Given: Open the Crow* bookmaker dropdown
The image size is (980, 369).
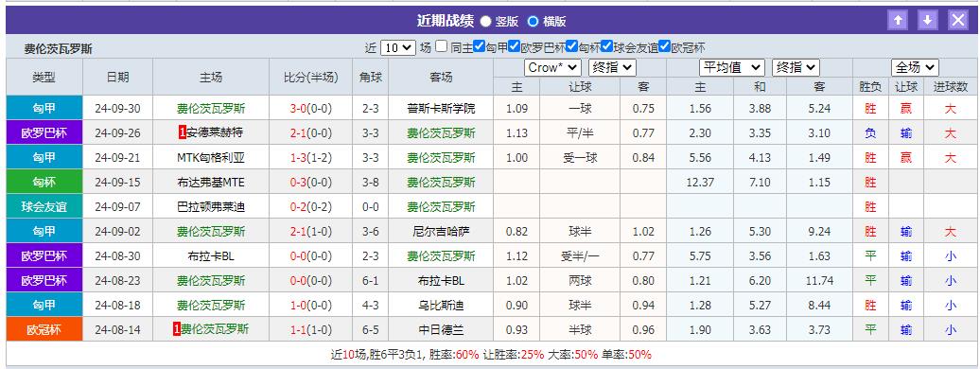Looking at the screenshot, I should 552,67.
